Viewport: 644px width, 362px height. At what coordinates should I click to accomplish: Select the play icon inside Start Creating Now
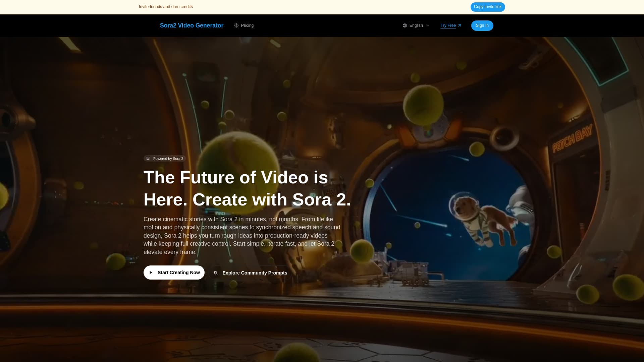(151, 273)
